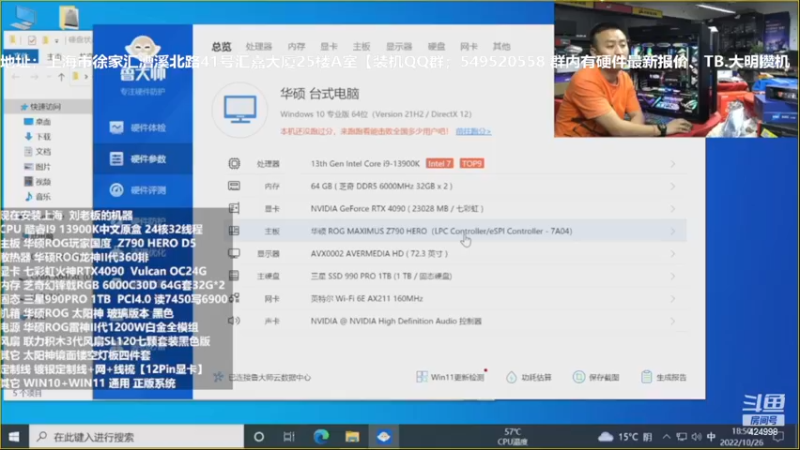Viewport: 800px width, 450px height.
Task: Click the 功耗估算 icon
Action: click(511, 377)
